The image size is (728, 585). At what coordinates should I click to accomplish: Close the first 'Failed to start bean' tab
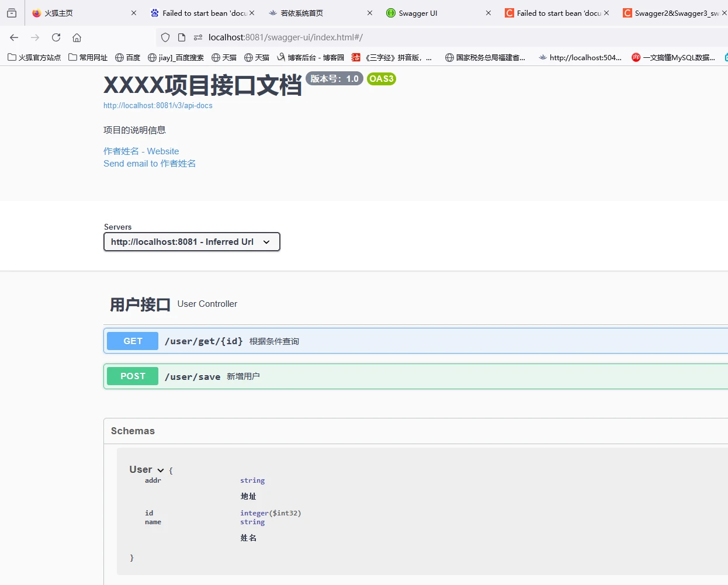252,13
